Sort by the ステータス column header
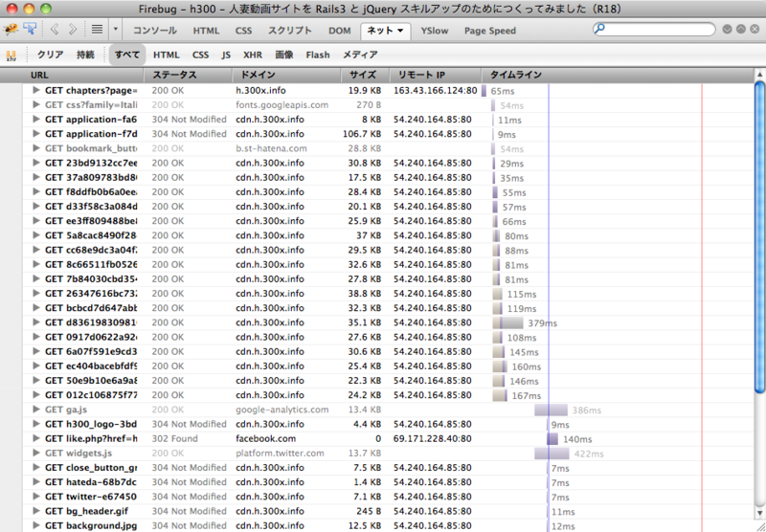Viewport: 766px width, 532px height. pyautogui.click(x=188, y=76)
